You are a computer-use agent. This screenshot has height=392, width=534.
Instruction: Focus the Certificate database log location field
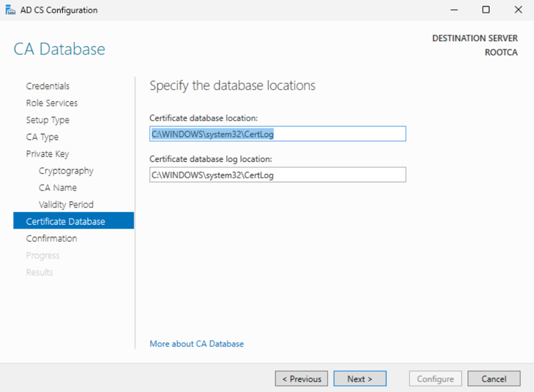277,175
